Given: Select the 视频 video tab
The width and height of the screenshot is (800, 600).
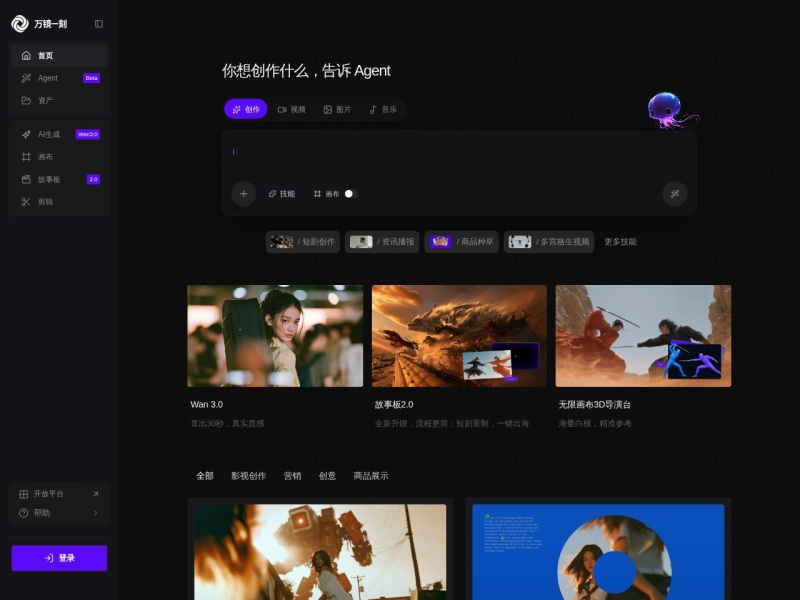Looking at the screenshot, I should point(291,109).
